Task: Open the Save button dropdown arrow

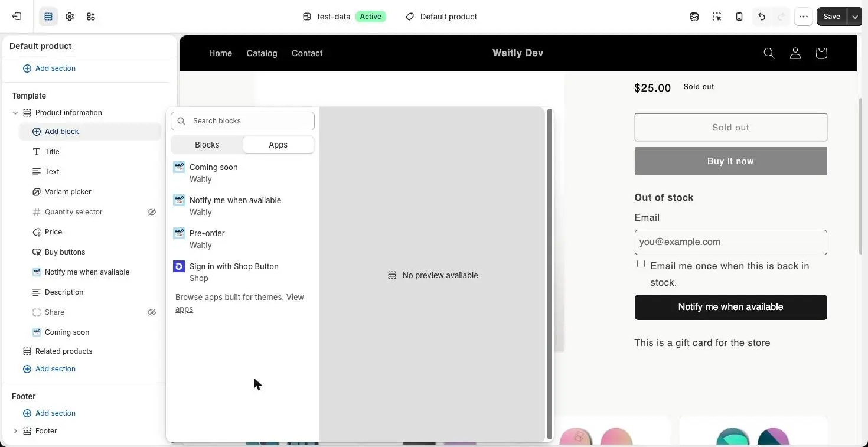Action: 855,17
